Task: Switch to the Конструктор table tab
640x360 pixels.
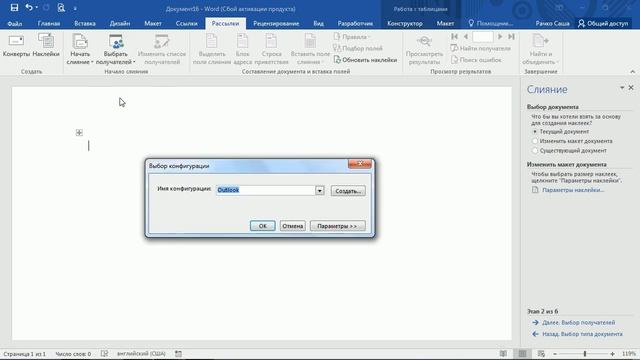Action: (405, 24)
